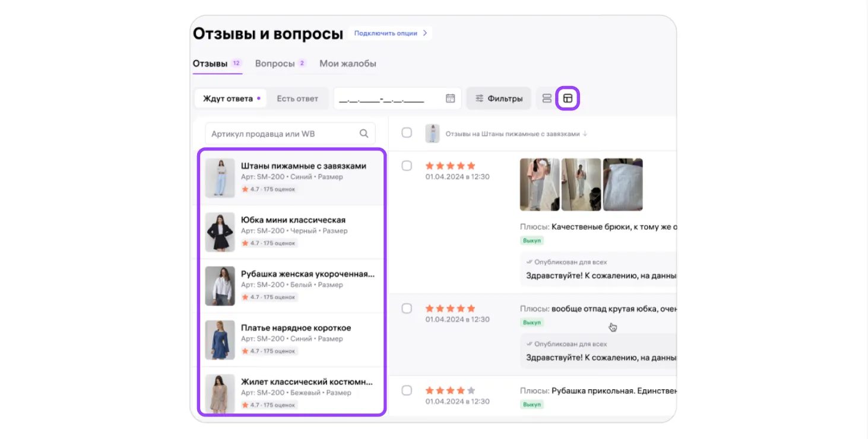Image resolution: width=868 pixels, height=439 pixels.
Task: Switch to split panel view icon
Action: coord(568,98)
